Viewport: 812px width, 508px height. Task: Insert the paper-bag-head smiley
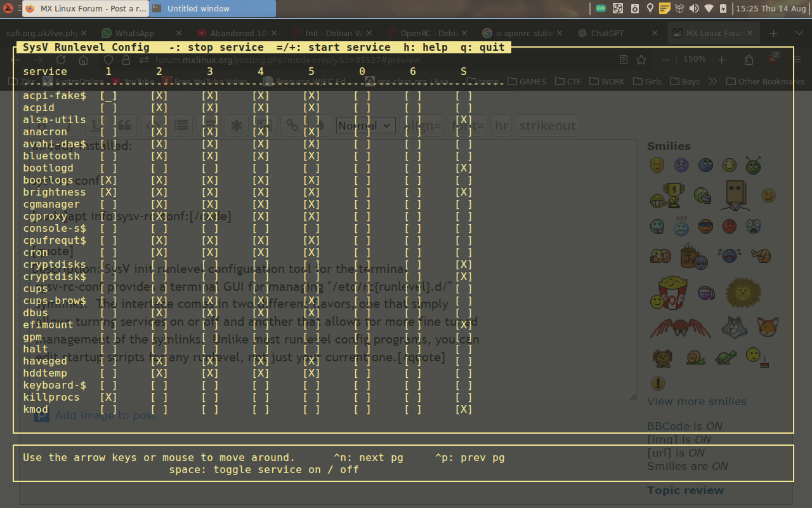pyautogui.click(x=735, y=196)
